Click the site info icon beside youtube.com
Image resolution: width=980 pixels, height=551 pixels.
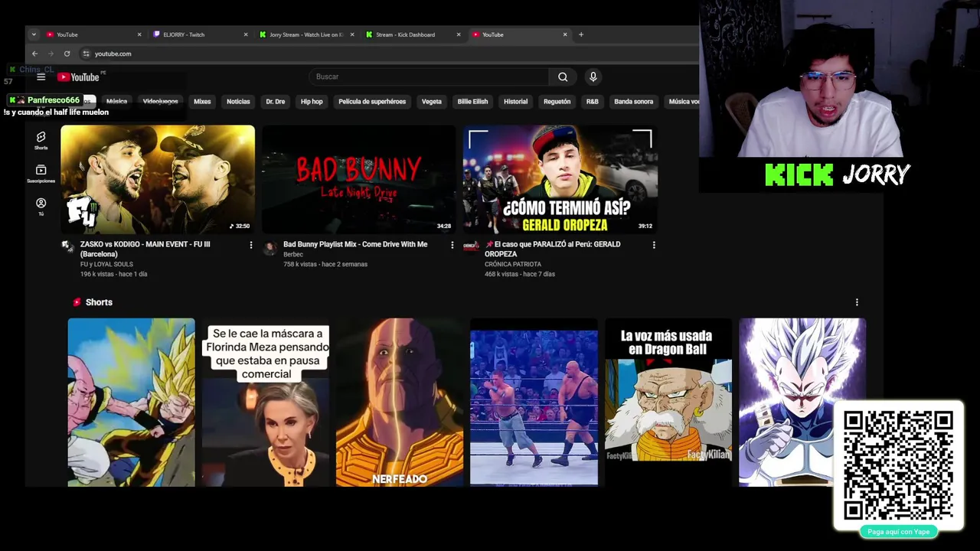pyautogui.click(x=87, y=54)
